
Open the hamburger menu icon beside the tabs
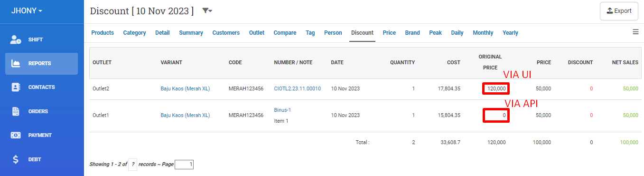(635, 32)
